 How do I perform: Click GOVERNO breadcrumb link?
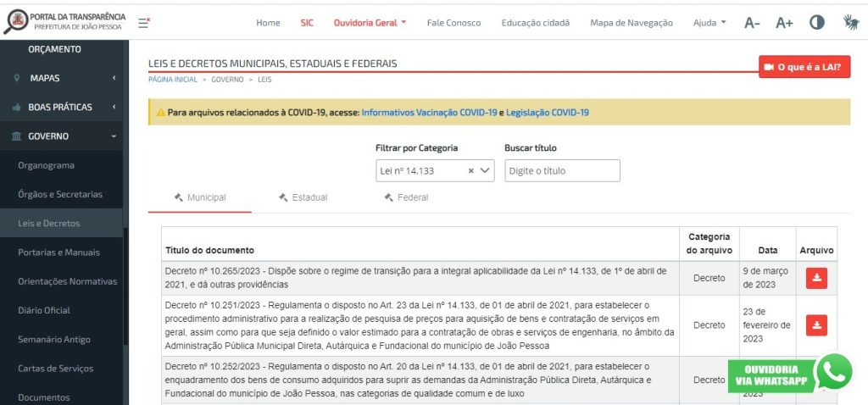[227, 80]
